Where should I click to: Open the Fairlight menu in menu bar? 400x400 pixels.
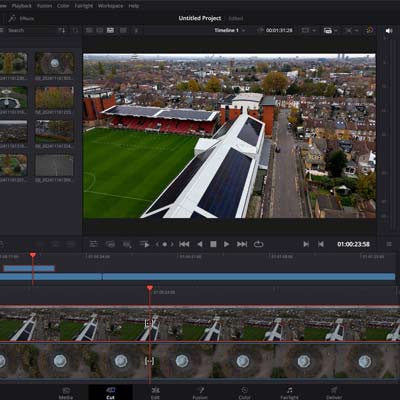tap(84, 6)
